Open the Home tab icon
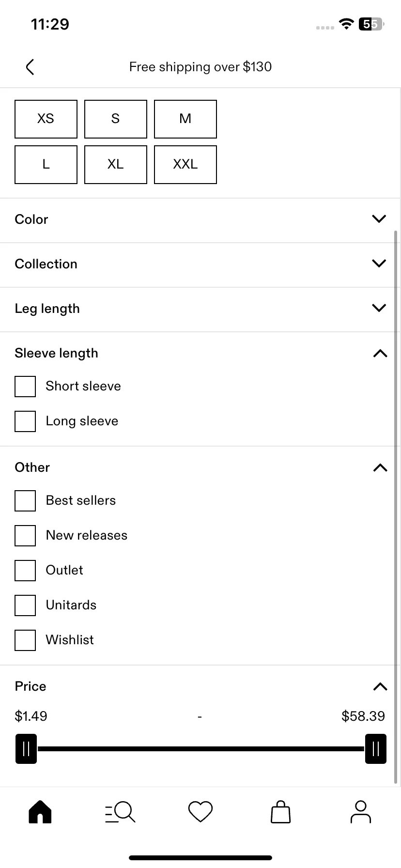Image resolution: width=401 pixels, height=868 pixels. coord(40,811)
